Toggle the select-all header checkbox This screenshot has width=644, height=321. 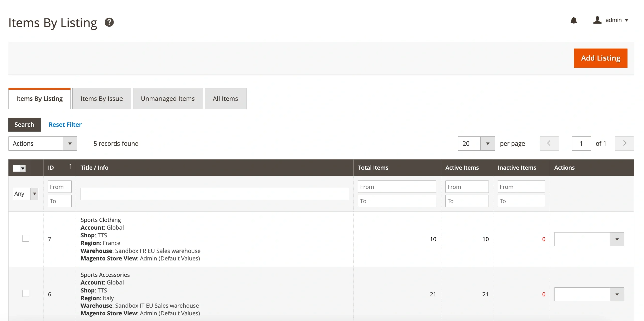click(x=16, y=168)
